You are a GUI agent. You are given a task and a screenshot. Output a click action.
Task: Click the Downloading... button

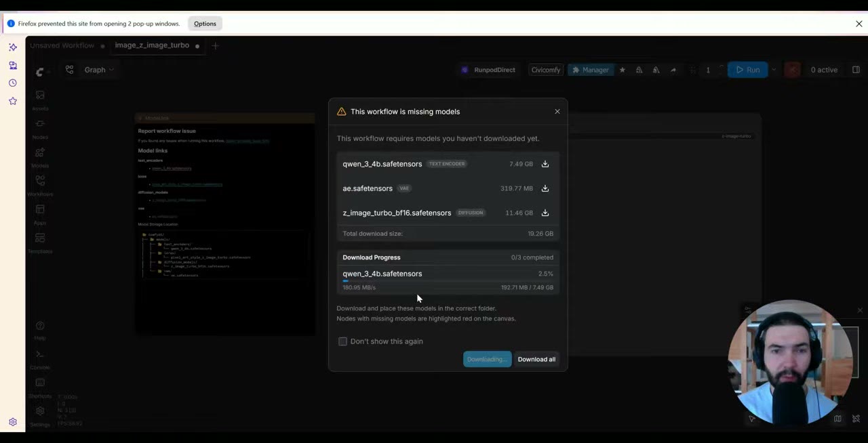(487, 359)
